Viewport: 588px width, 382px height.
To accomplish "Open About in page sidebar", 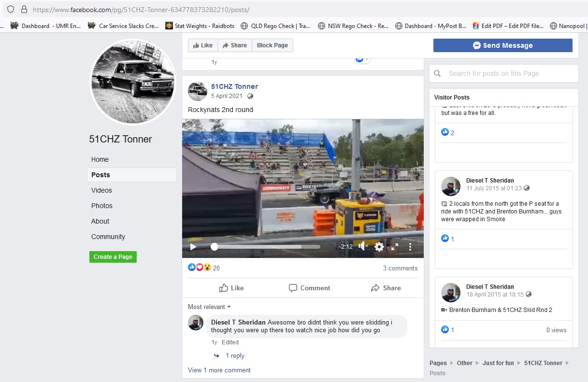I will pos(100,221).
